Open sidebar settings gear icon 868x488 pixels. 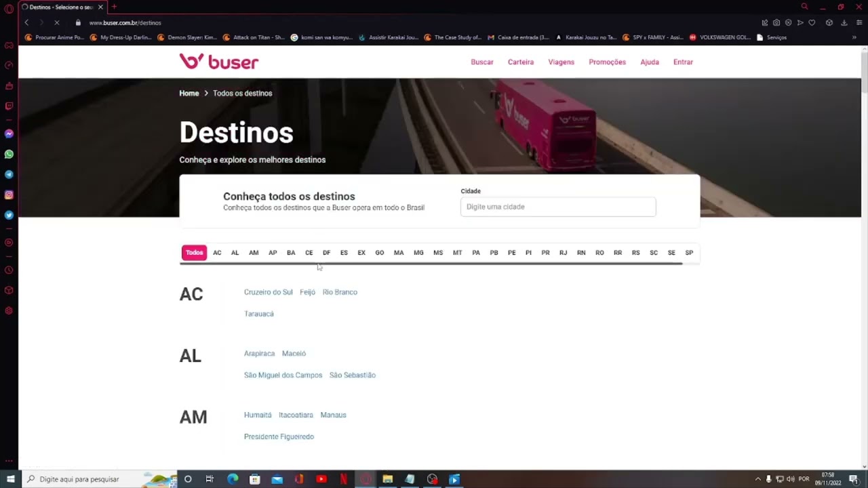(x=9, y=310)
